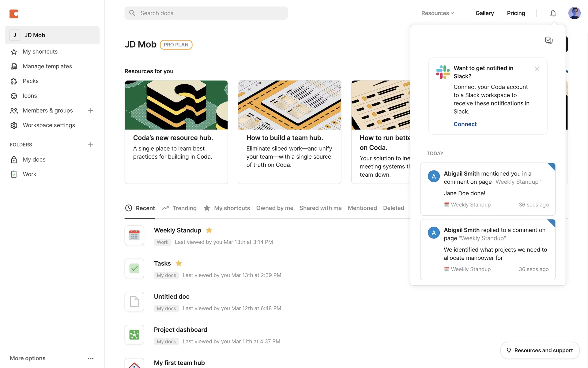Toggle the star on Weekly Standup
The image size is (588, 368).
(209, 230)
